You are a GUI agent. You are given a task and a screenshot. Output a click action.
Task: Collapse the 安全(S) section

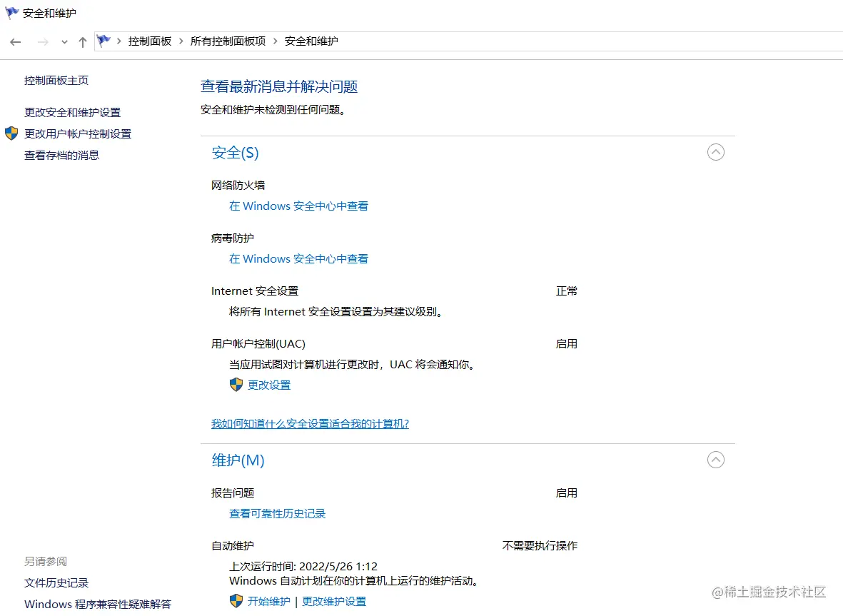pyautogui.click(x=716, y=152)
